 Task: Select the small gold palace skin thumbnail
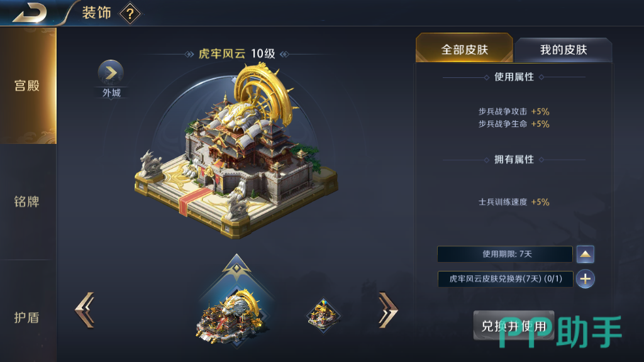[324, 315]
